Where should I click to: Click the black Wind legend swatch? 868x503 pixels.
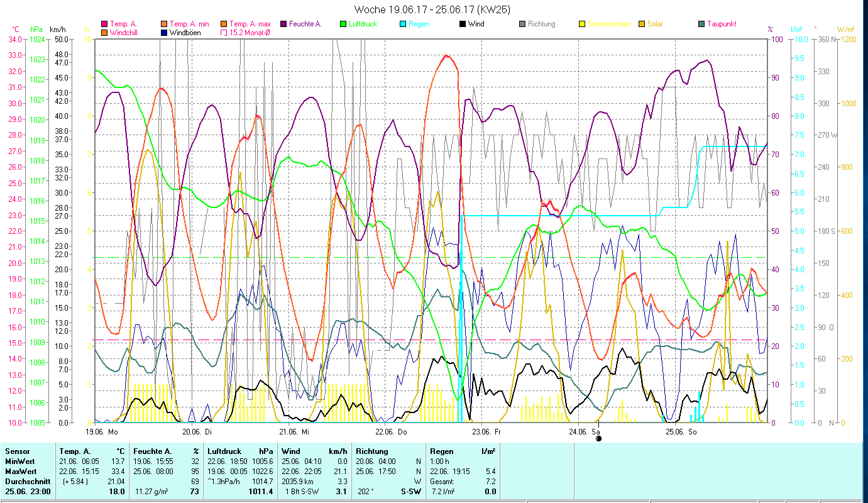tap(463, 25)
